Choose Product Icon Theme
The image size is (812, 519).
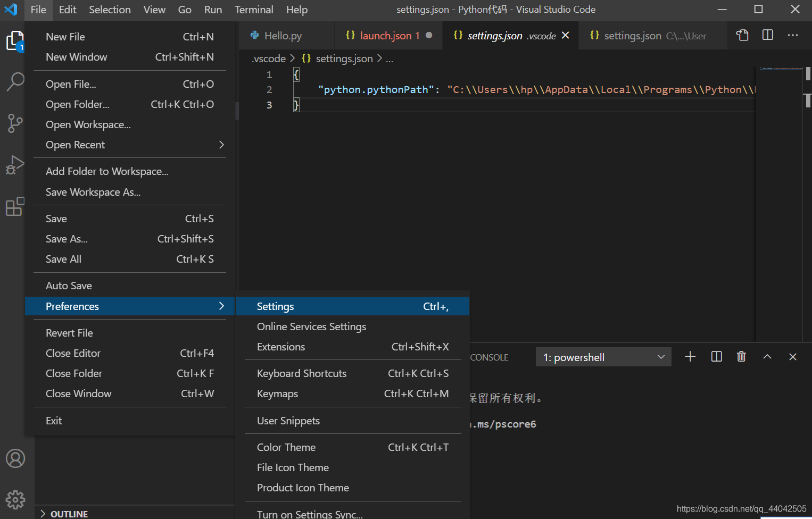(353, 488)
